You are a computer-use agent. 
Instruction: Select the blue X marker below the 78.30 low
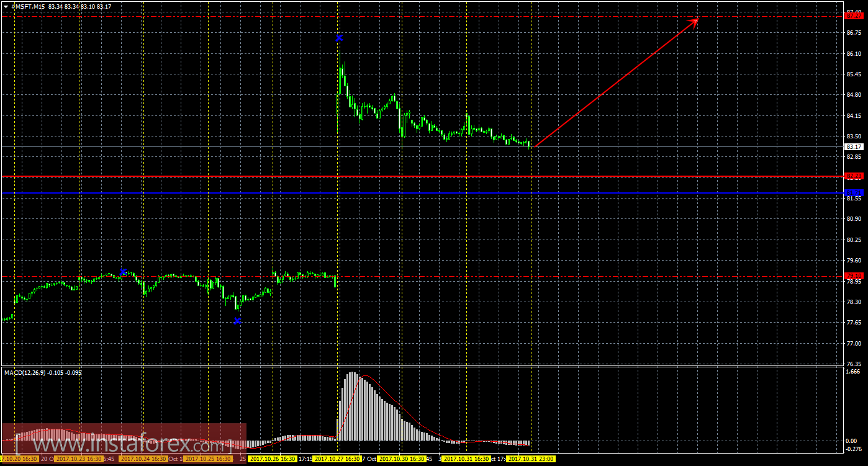point(237,321)
